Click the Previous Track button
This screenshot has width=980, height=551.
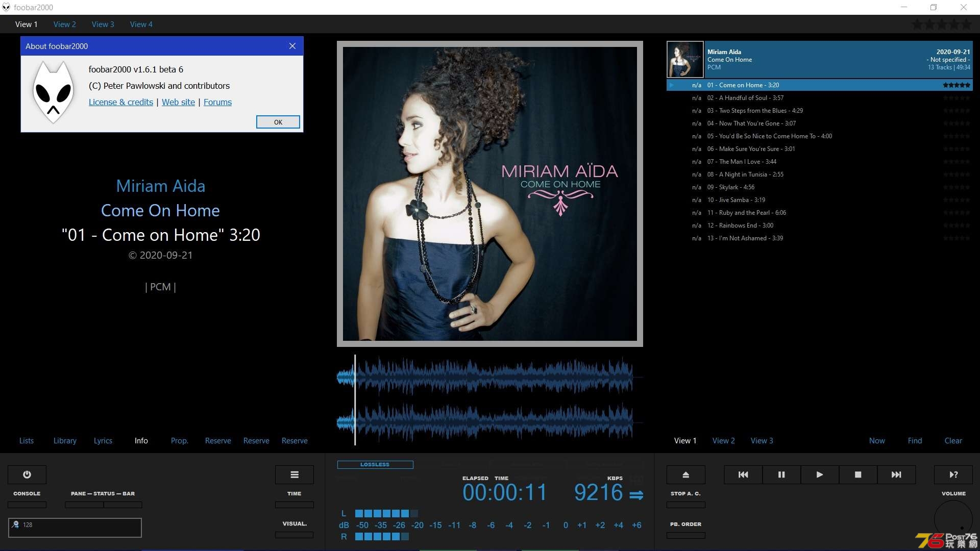pyautogui.click(x=744, y=474)
